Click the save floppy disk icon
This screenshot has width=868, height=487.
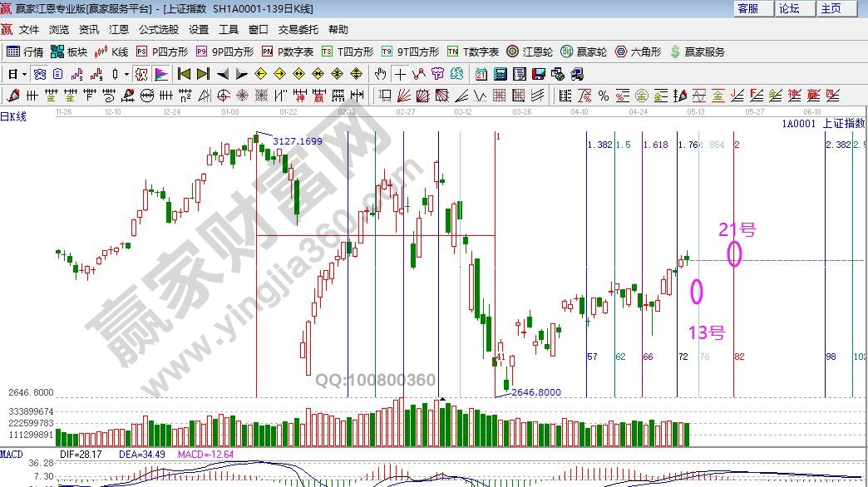point(539,74)
